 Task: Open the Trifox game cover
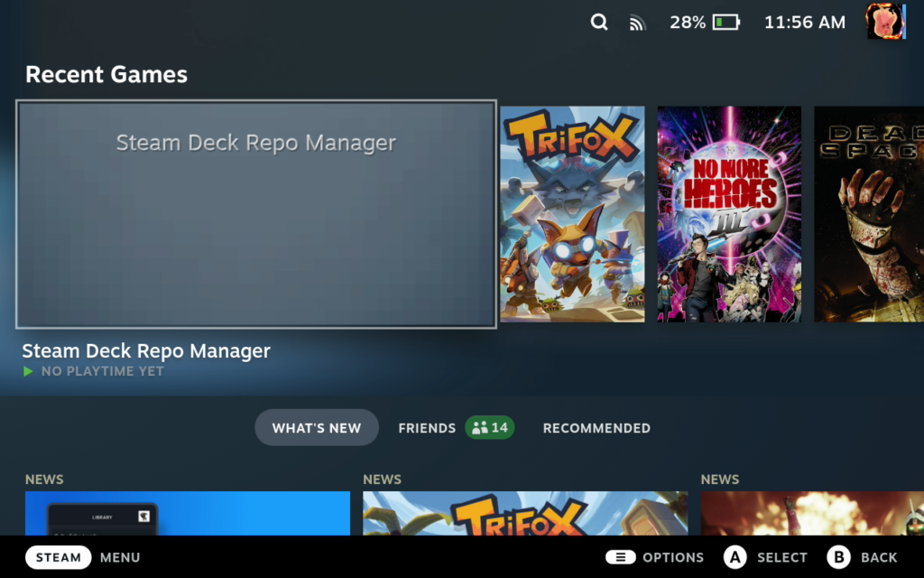(572, 214)
